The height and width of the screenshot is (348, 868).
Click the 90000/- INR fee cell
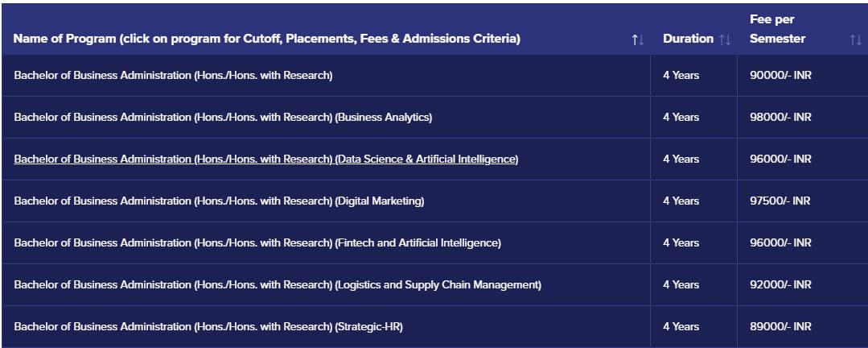(780, 76)
